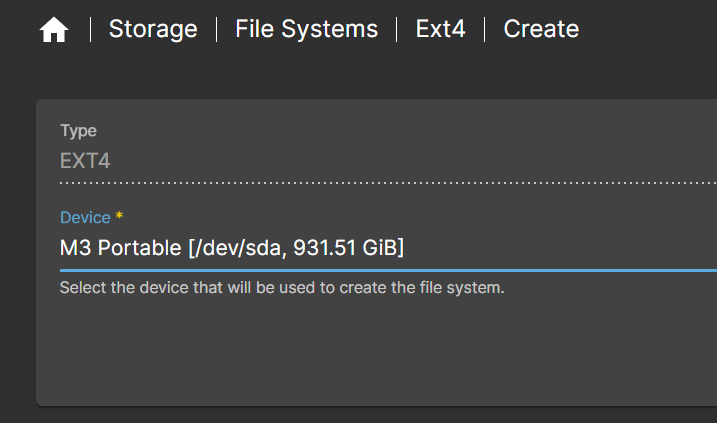
Task: Click the Create breadcrumb item
Action: [541, 29]
